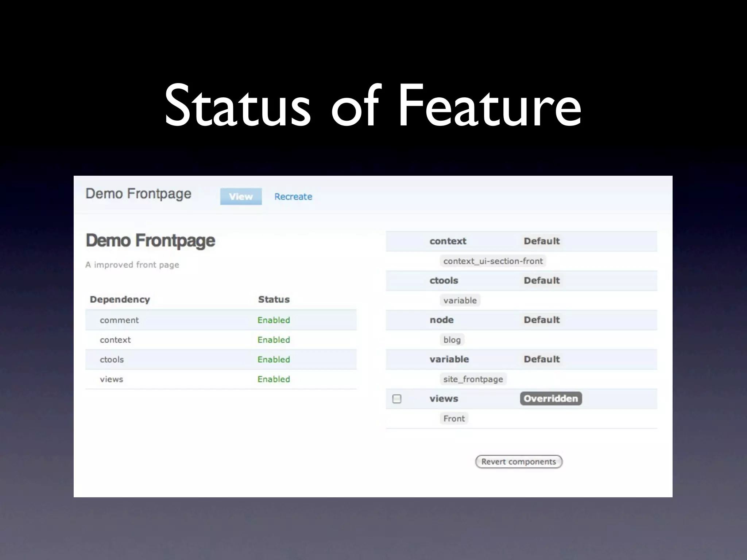Click the Status column header
This screenshot has width=747, height=560.
274,299
